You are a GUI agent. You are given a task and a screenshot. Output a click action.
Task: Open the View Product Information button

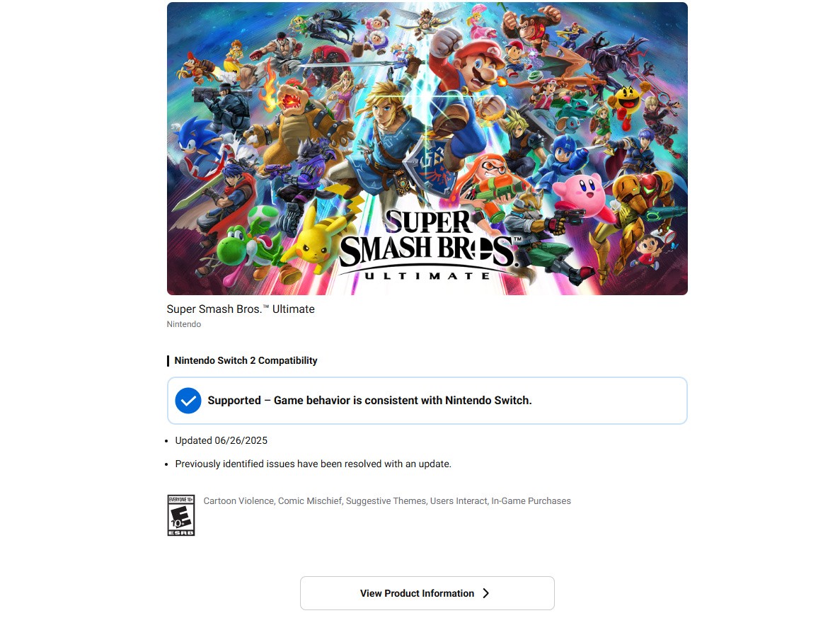point(427,593)
